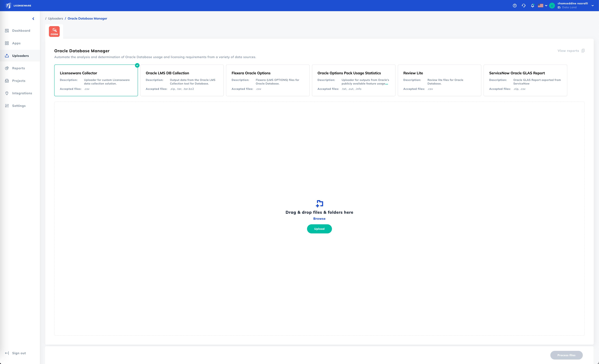Click the Apps grid icon
The width and height of the screenshot is (599, 364).
tap(7, 43)
